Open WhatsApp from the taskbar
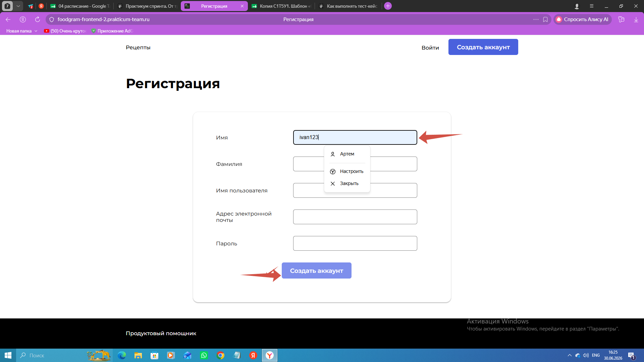The width and height of the screenshot is (644, 362). [x=204, y=355]
